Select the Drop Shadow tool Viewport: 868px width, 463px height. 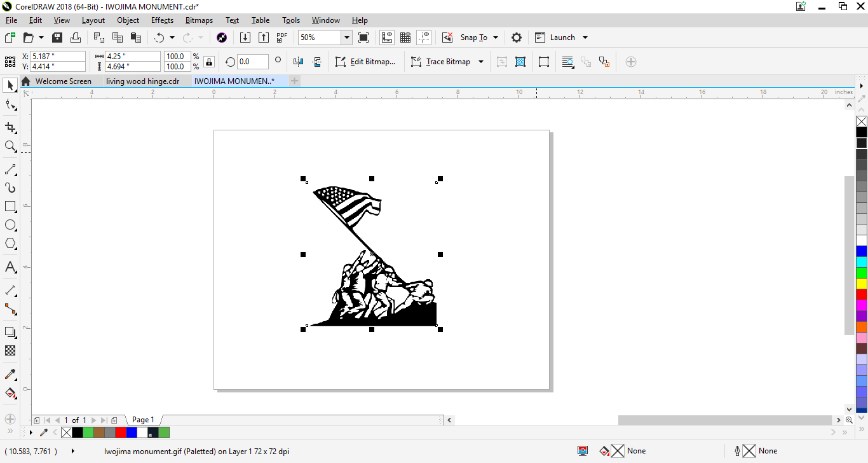pos(10,332)
